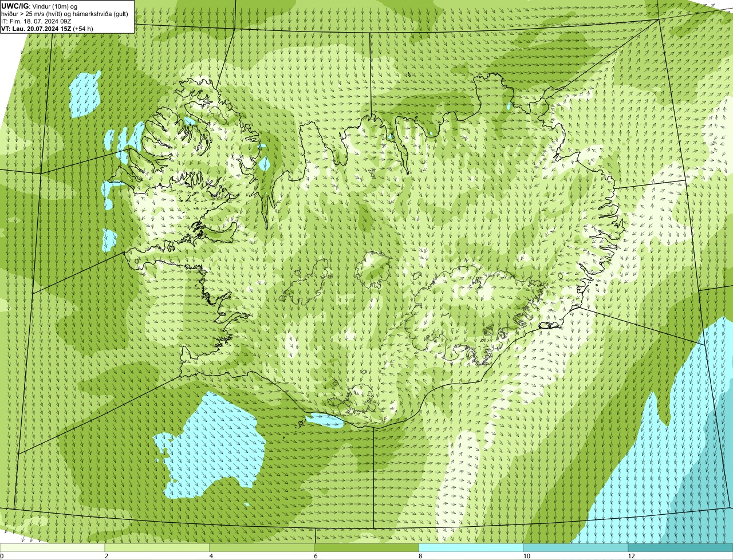Click the 4–6 m/s green legend segment
733x560 pixels.
pyautogui.click(x=262, y=548)
